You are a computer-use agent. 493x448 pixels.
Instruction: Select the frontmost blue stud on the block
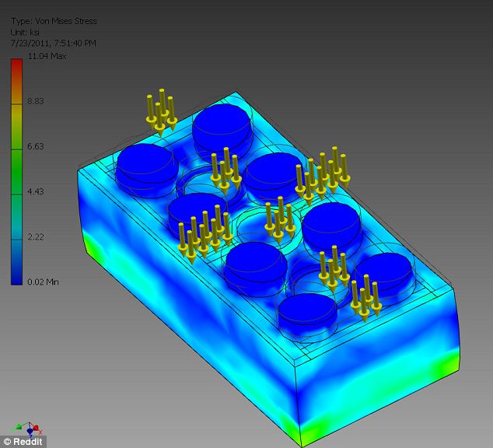[306, 312]
